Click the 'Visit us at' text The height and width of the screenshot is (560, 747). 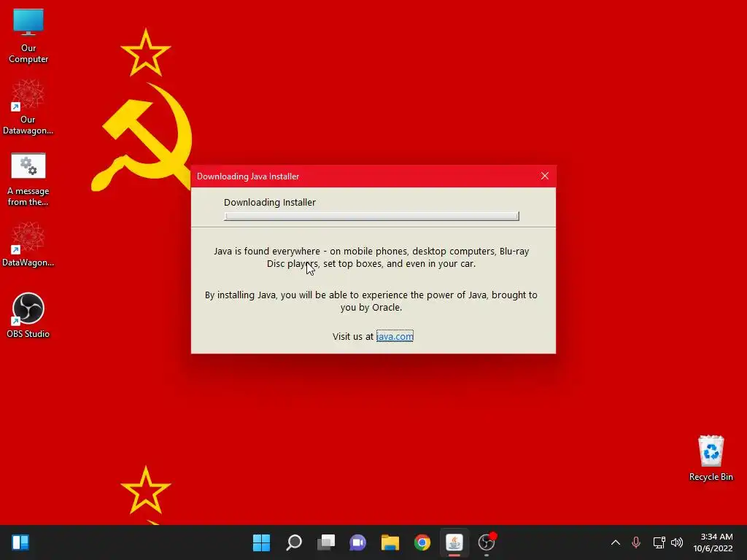tap(353, 336)
